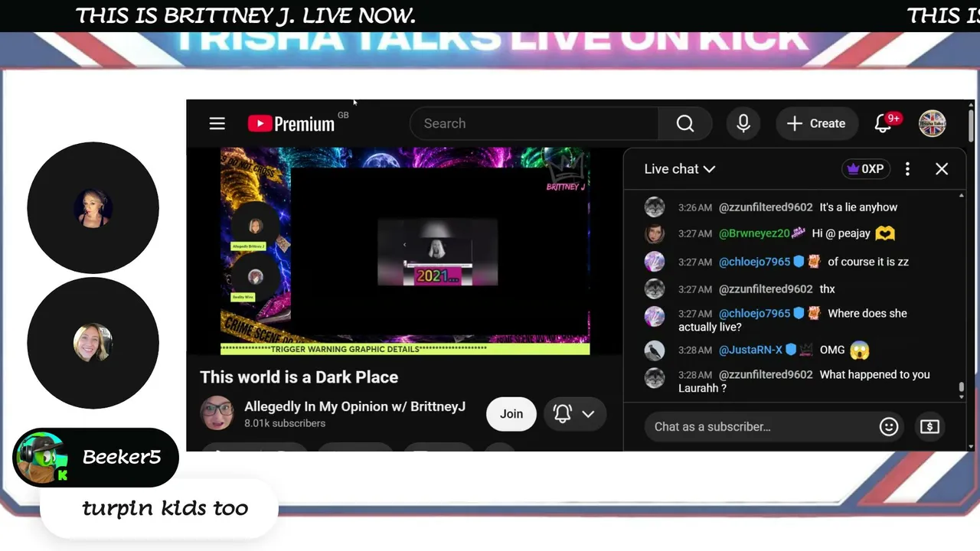This screenshot has width=980, height=551.
Task: Click the "TRIGGER WARNING GRAPHIC DETAILS" banner
Action: tap(405, 349)
